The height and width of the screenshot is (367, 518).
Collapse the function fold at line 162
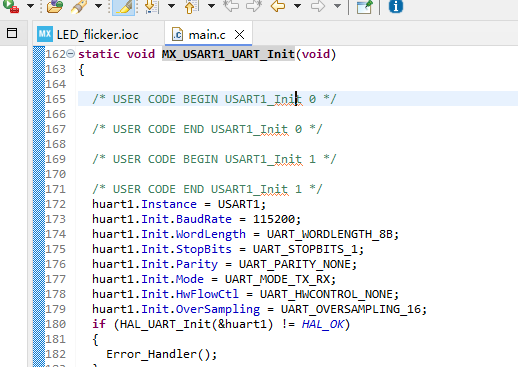[70, 53]
